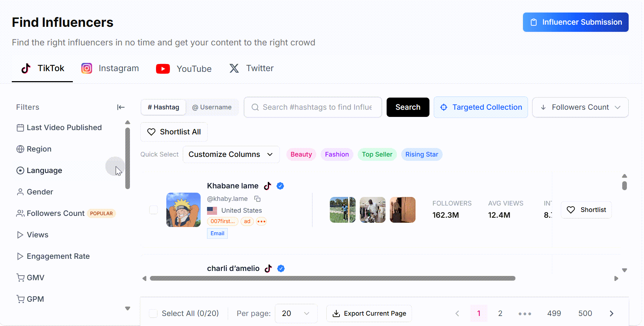Open the Followers Count sort dropdown

click(580, 107)
